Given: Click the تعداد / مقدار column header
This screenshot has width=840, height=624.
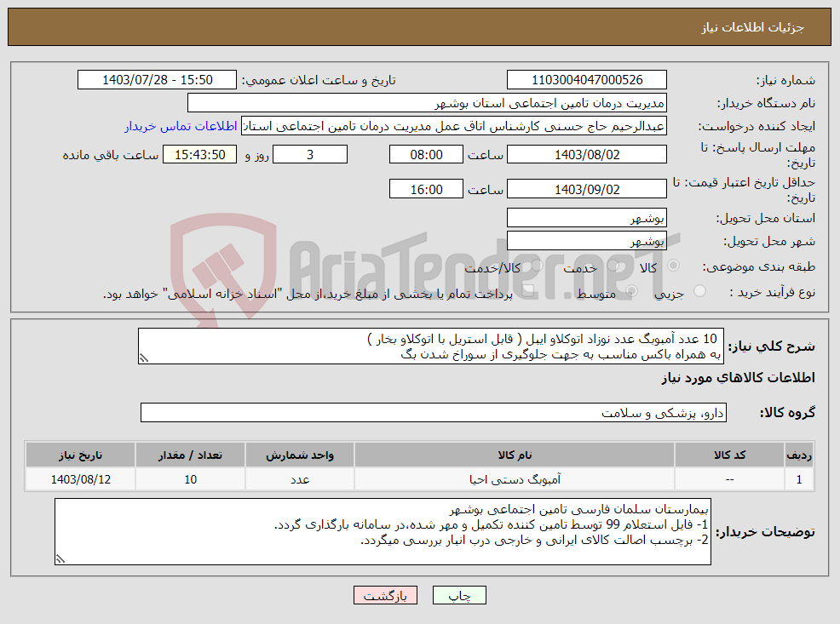Looking at the screenshot, I should [x=190, y=455].
